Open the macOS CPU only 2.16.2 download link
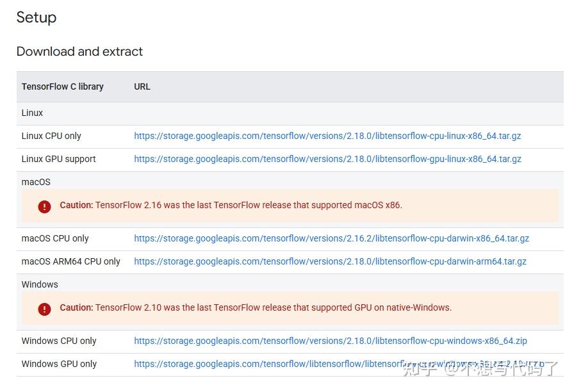 click(x=331, y=238)
